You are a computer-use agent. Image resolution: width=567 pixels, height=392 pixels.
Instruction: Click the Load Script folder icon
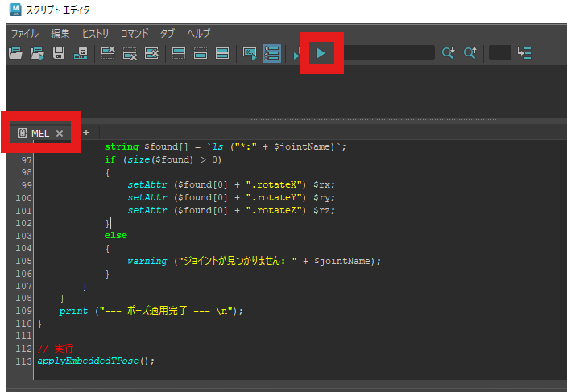tap(15, 53)
